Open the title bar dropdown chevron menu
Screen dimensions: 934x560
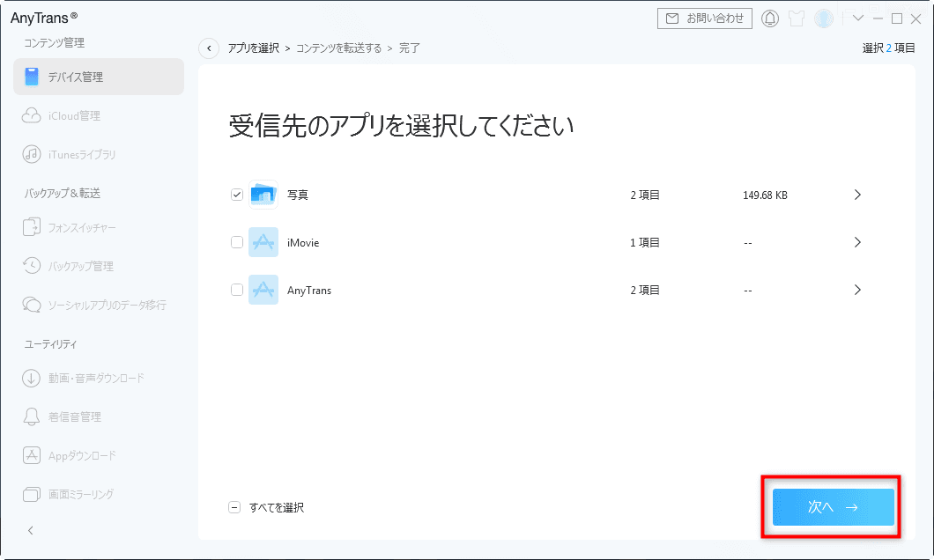click(x=857, y=18)
